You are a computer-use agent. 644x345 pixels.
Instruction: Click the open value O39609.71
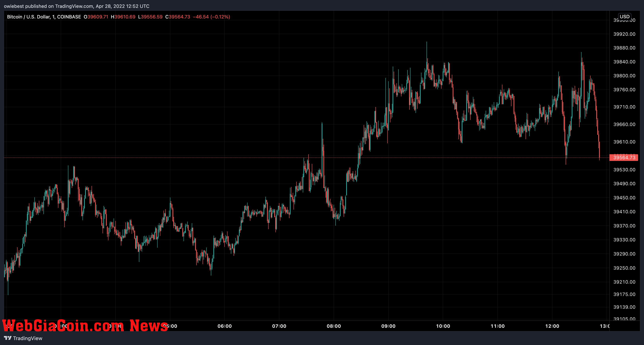point(96,17)
